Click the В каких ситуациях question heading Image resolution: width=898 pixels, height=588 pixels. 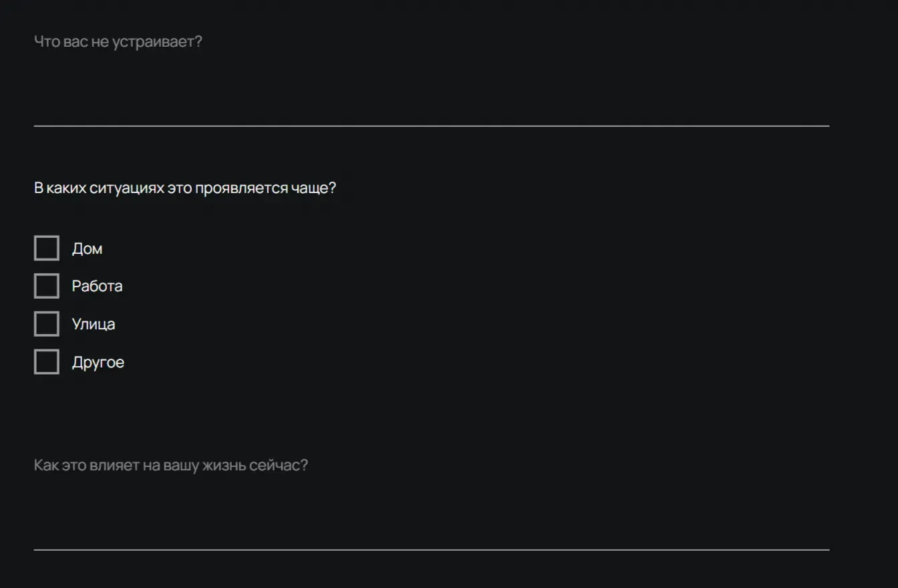click(184, 188)
